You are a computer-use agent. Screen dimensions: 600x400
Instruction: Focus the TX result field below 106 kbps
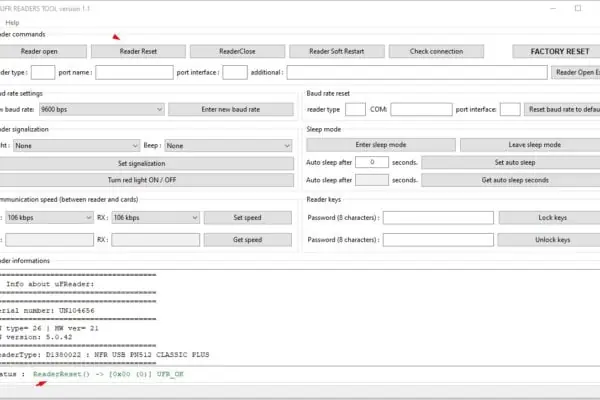(49, 240)
